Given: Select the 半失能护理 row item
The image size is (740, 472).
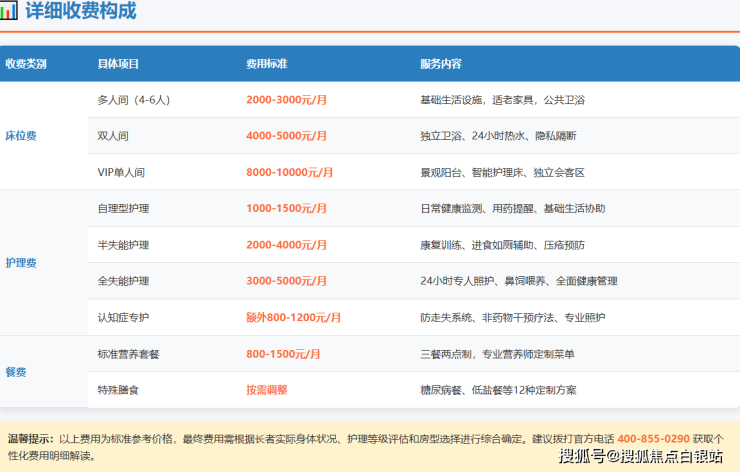Looking at the screenshot, I should 123,245.
